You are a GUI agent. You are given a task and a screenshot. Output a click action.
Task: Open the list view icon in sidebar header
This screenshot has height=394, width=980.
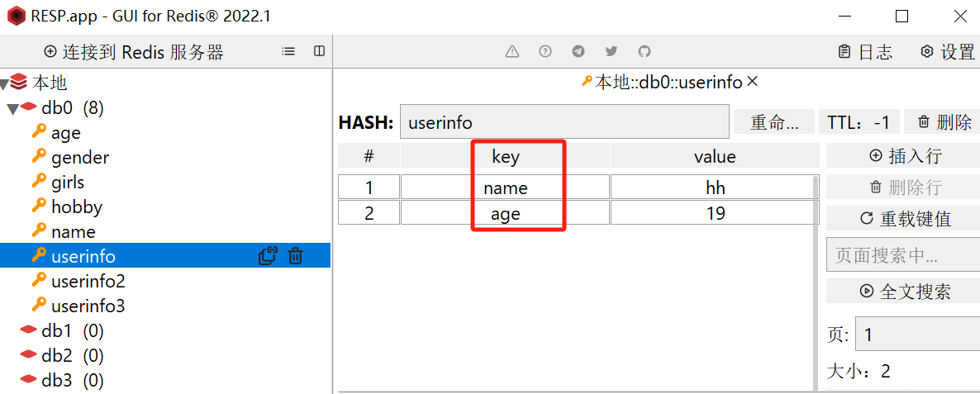pos(288,52)
